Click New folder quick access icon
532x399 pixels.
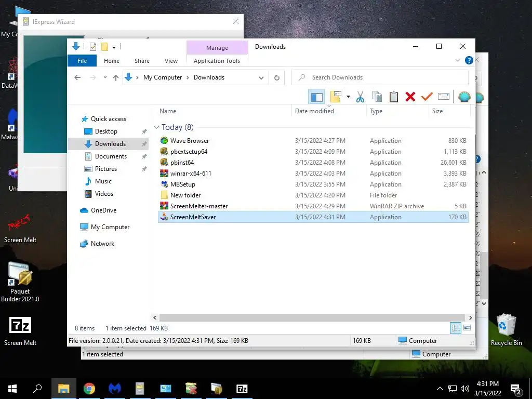pyautogui.click(x=104, y=47)
